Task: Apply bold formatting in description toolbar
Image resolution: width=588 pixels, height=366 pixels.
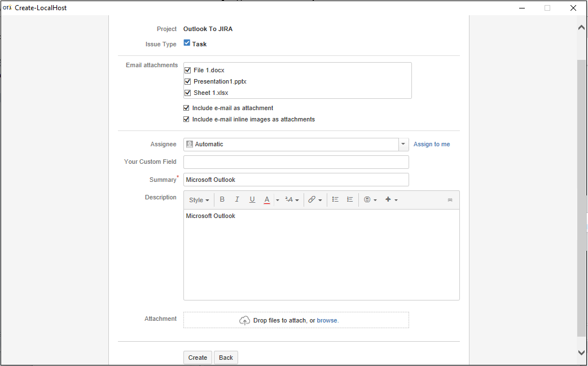Action: pyautogui.click(x=222, y=200)
